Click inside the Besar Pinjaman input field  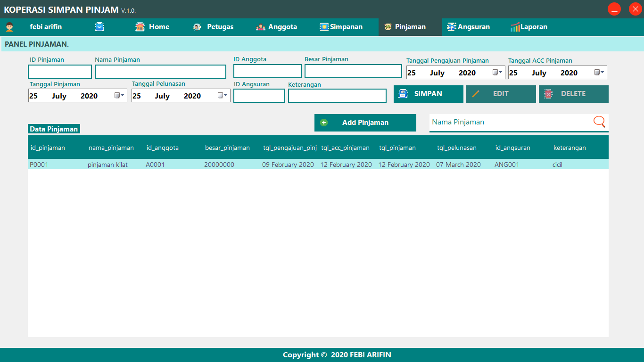tap(353, 71)
